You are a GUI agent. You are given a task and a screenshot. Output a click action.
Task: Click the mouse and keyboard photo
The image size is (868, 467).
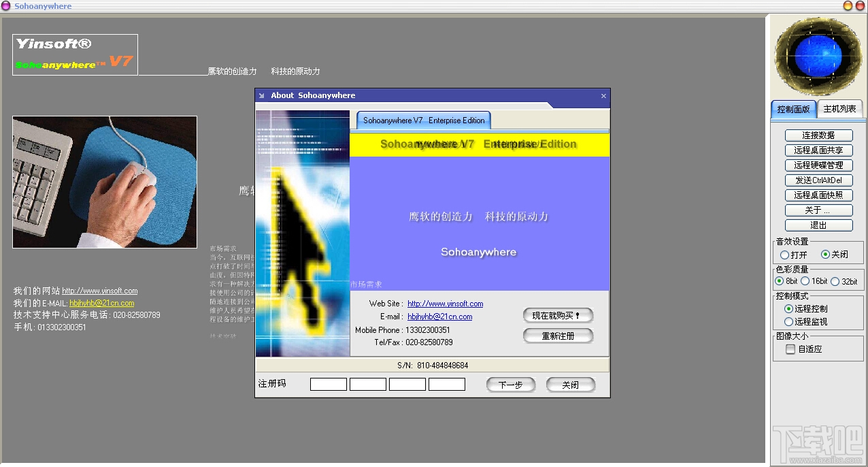tap(105, 182)
